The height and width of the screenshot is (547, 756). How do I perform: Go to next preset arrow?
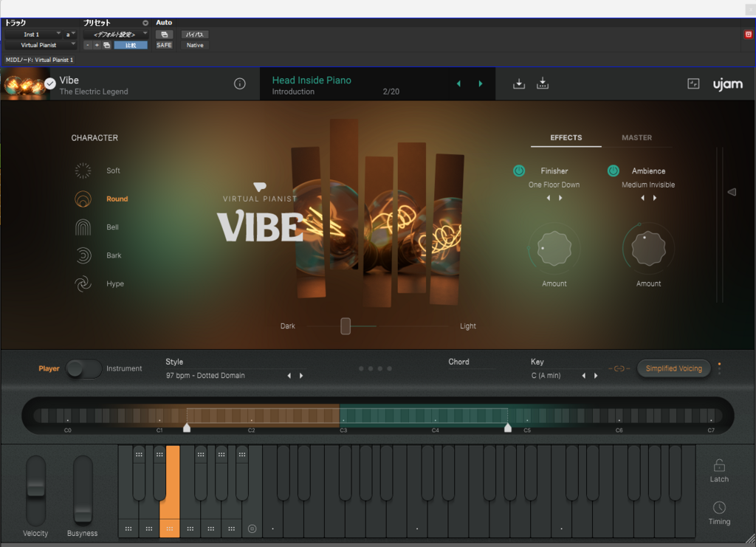pos(480,84)
